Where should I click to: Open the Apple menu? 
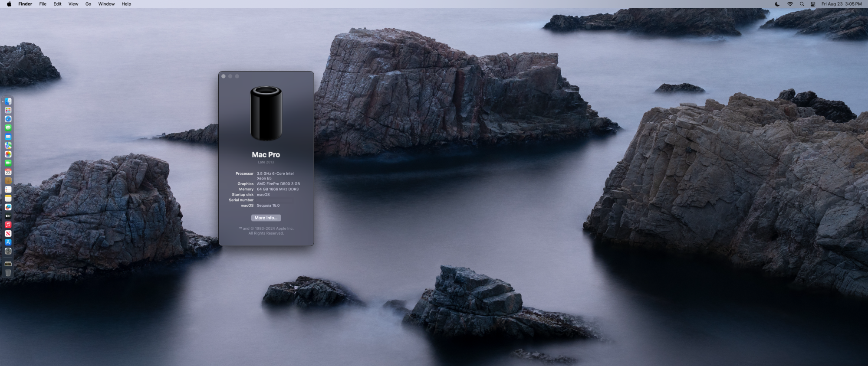click(9, 4)
